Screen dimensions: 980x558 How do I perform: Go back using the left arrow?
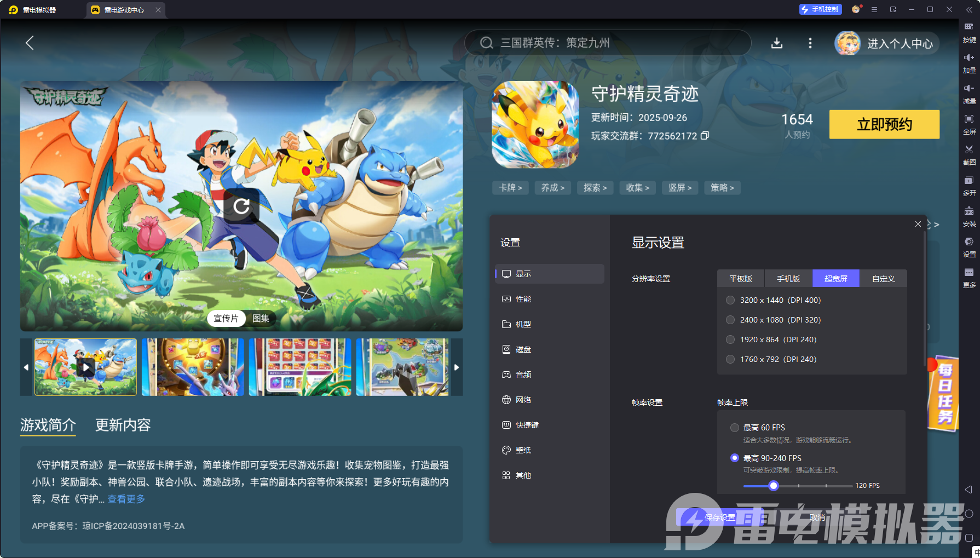(30, 43)
